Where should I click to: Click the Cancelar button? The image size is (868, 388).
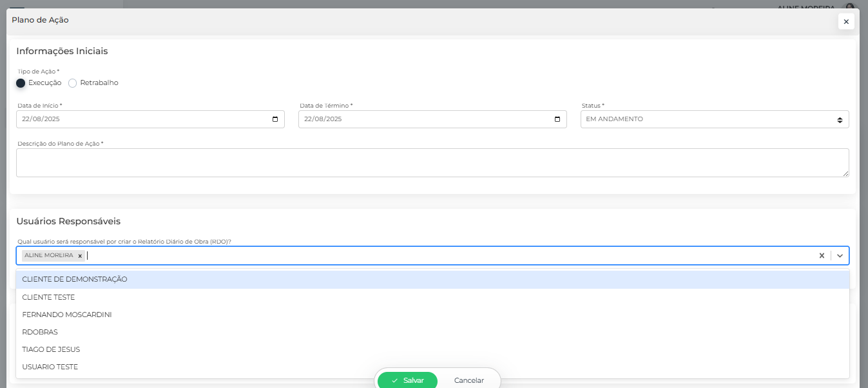[x=468, y=380]
